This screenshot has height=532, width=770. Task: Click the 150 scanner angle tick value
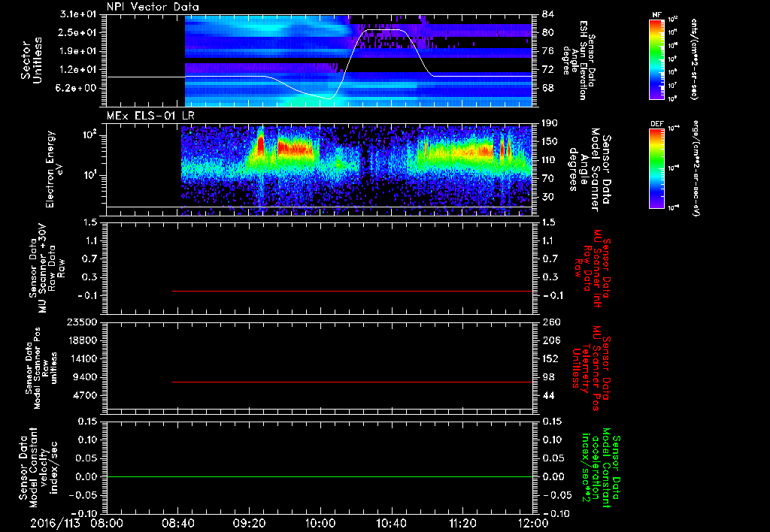click(550, 141)
